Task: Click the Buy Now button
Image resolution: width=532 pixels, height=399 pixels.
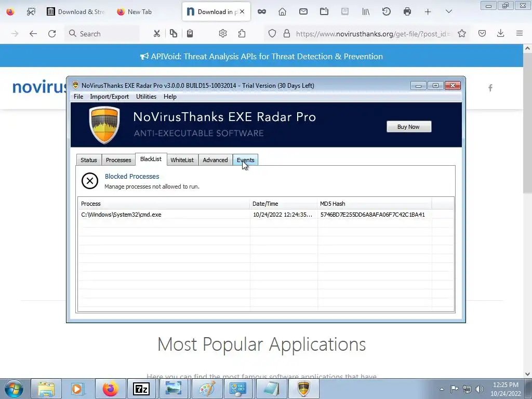Action: (409, 127)
